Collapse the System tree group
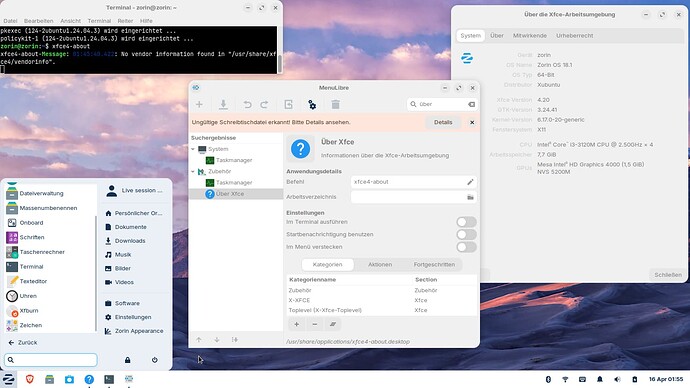690x388 pixels. [193, 149]
